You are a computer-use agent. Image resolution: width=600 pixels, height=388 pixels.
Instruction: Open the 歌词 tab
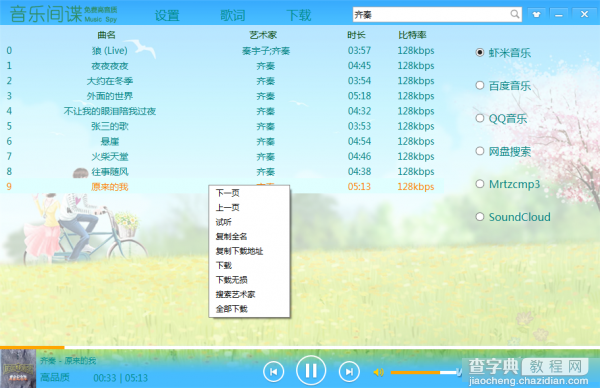pos(233,15)
